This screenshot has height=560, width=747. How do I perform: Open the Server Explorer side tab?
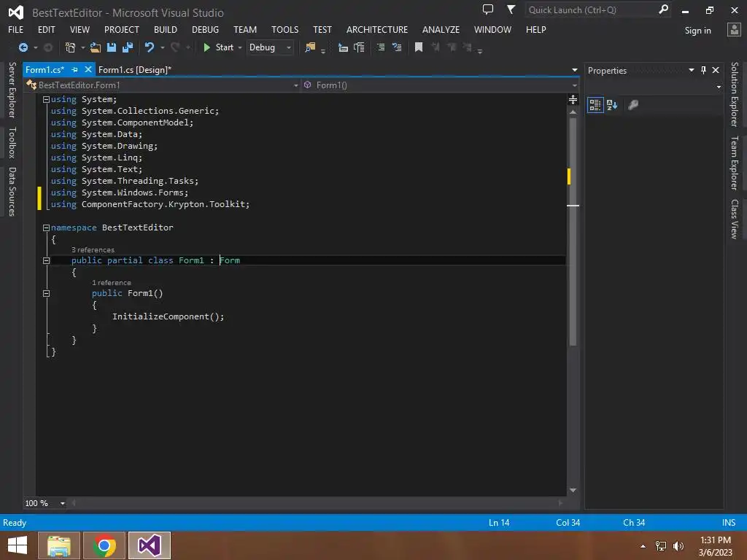pyautogui.click(x=12, y=90)
